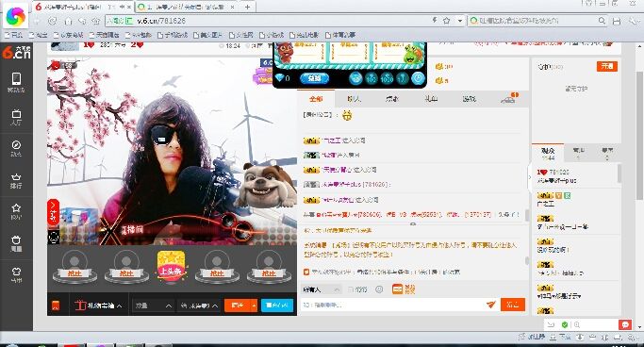Toggle the whisper checkbox in chat toolbar
The width and height of the screenshot is (644, 347).
[351, 289]
